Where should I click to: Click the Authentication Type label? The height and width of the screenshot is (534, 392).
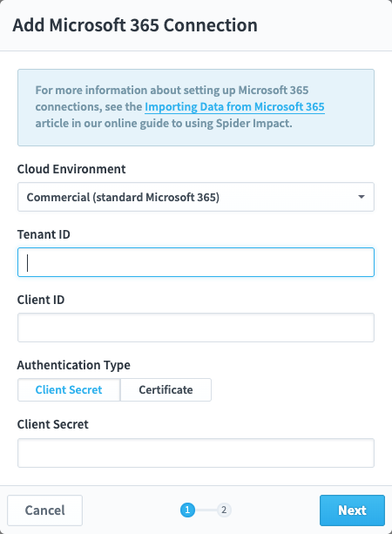(73, 365)
